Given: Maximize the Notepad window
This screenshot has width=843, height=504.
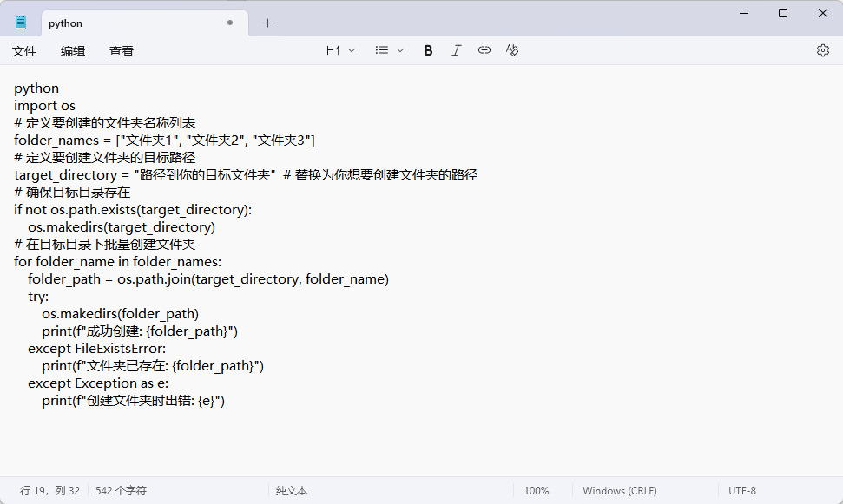Looking at the screenshot, I should (783, 13).
